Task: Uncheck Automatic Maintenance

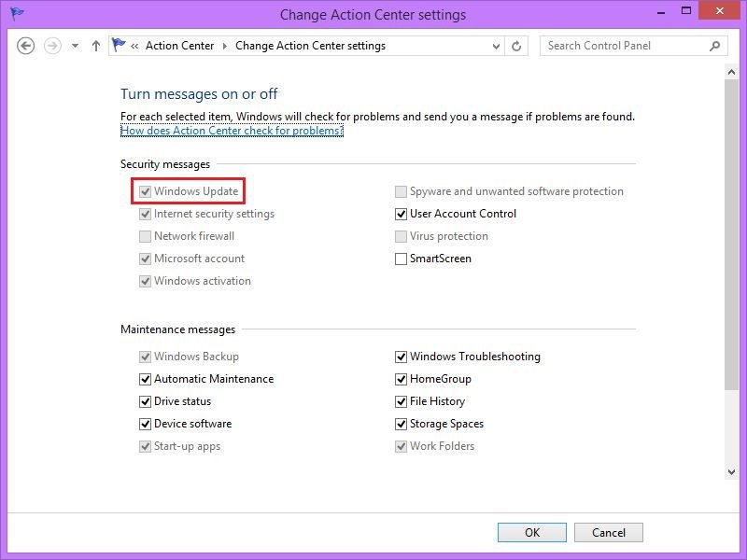Action: pos(145,379)
